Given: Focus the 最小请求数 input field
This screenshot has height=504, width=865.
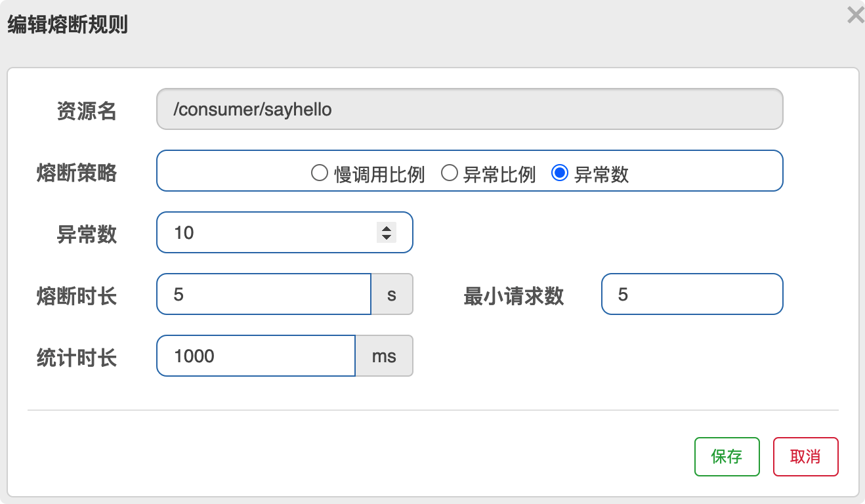Looking at the screenshot, I should [691, 295].
